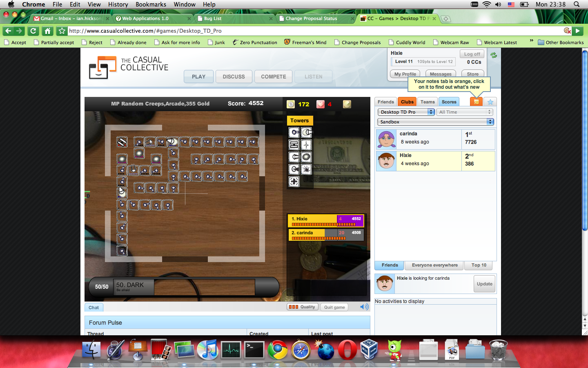Select the pellet tower in Towers palette

pos(294,132)
